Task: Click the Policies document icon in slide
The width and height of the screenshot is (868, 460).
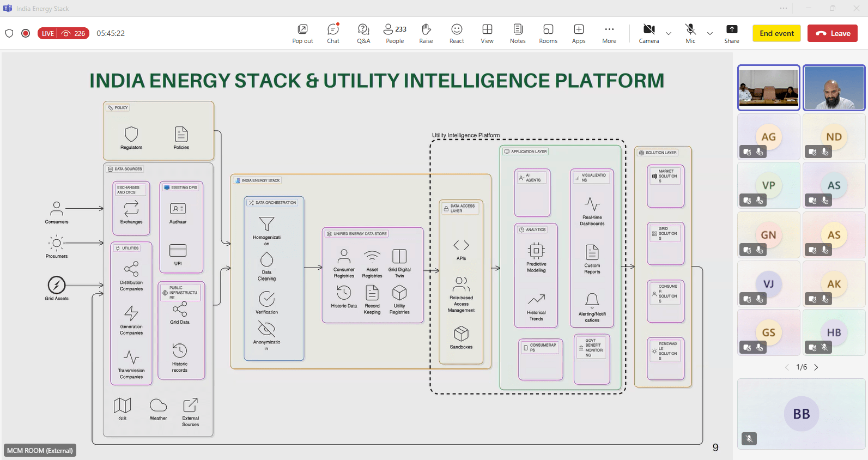Action: pyautogui.click(x=181, y=134)
